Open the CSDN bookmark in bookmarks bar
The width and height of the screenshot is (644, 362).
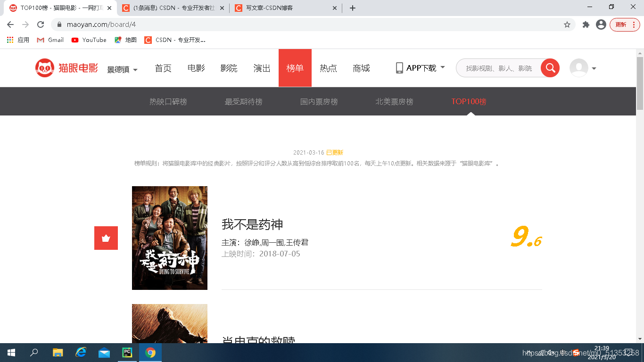tap(175, 40)
